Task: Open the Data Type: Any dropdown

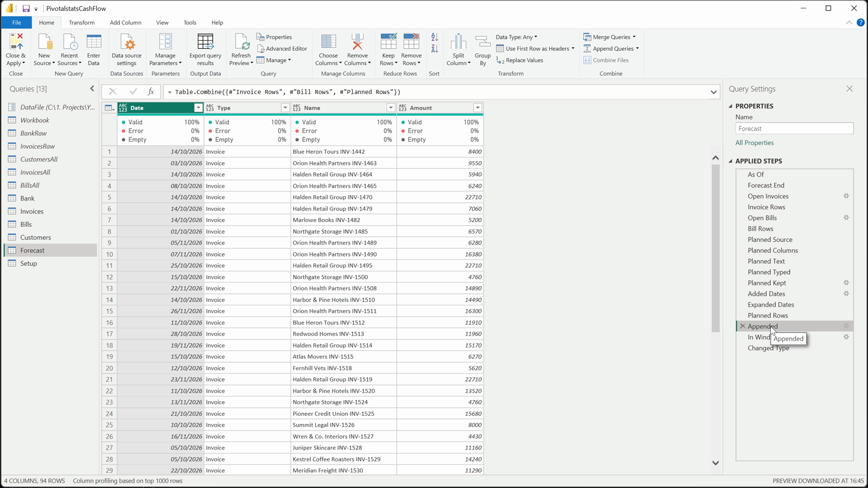Action: [x=516, y=37]
